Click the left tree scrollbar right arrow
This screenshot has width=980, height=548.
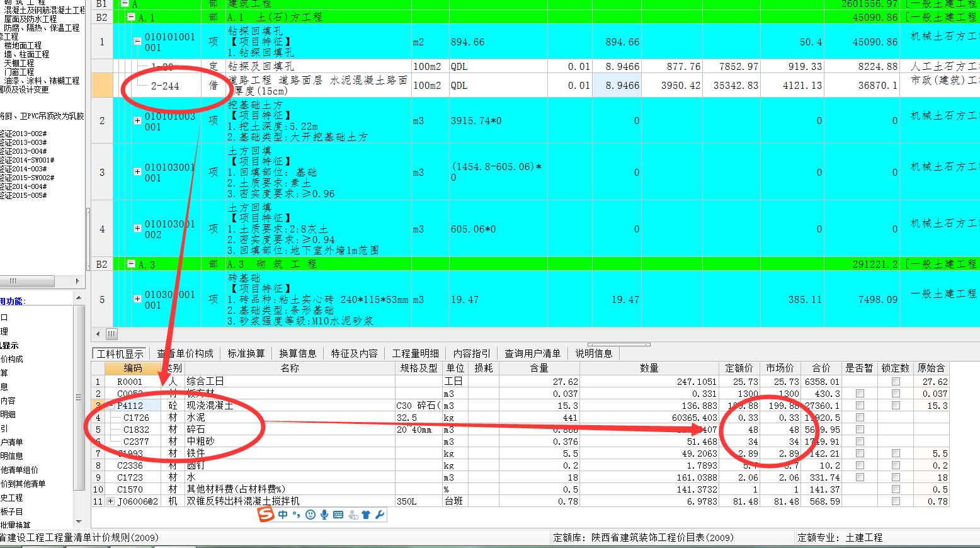coord(78,281)
